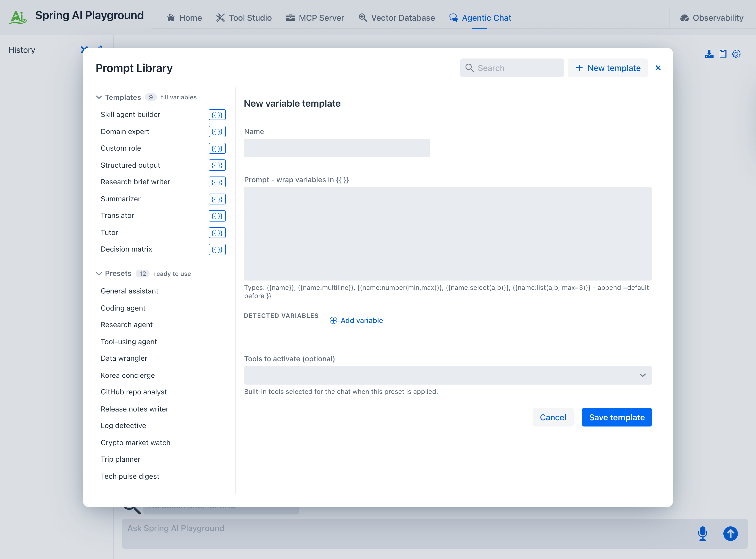Click the magnifier icon in search field
Image resolution: width=756 pixels, height=559 pixels.
click(469, 68)
